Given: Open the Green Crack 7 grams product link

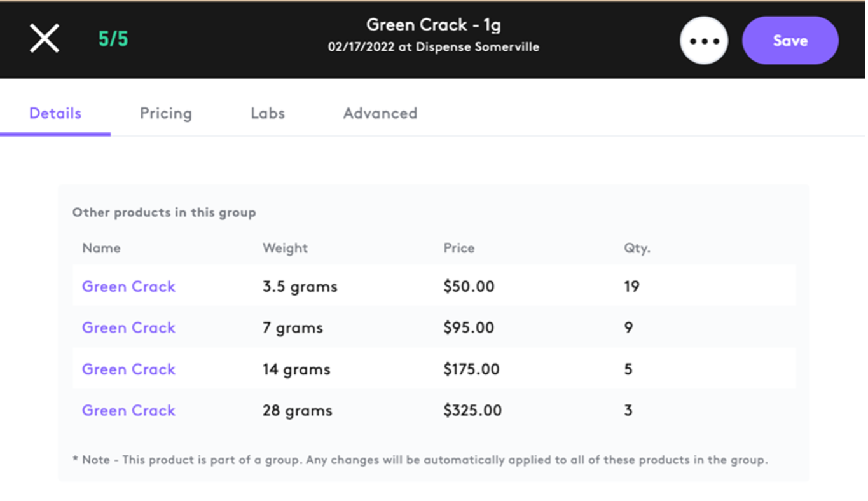Looking at the screenshot, I should [x=128, y=327].
